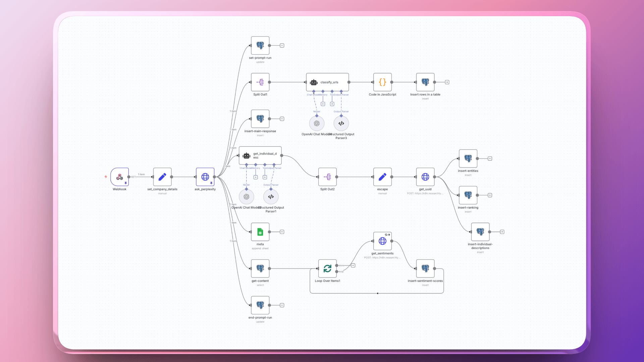Viewport: 644px width, 362px height.
Task: Open the Split Out2 node
Action: [327, 177]
